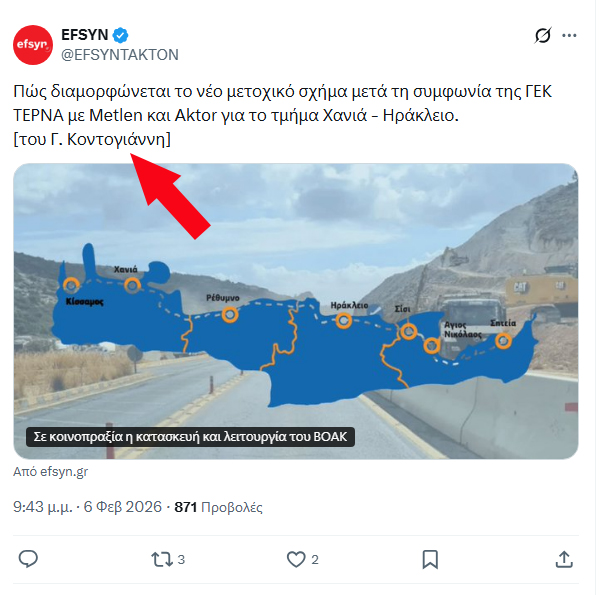
Task: View the 871 Προβολές count
Action: click(x=218, y=507)
